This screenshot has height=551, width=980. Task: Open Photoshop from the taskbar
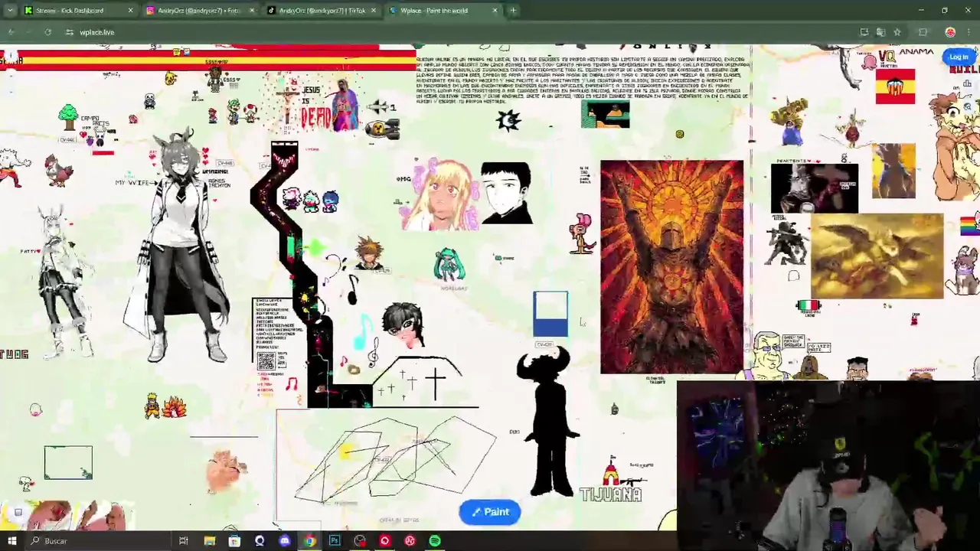pos(335,541)
